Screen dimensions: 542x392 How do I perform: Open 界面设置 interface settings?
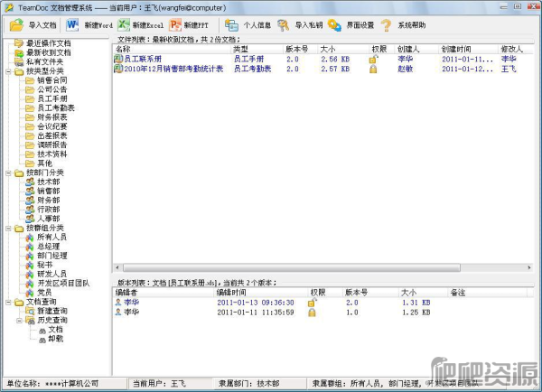coord(335,25)
